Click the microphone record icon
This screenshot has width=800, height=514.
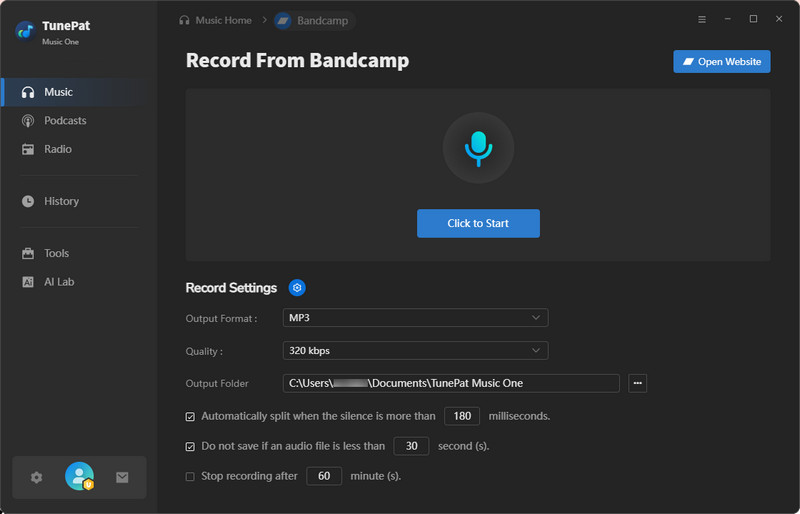[478, 148]
